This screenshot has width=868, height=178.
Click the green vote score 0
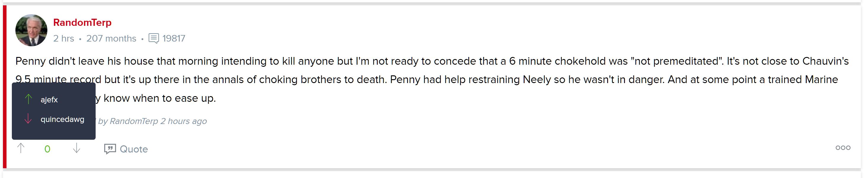coord(47,149)
